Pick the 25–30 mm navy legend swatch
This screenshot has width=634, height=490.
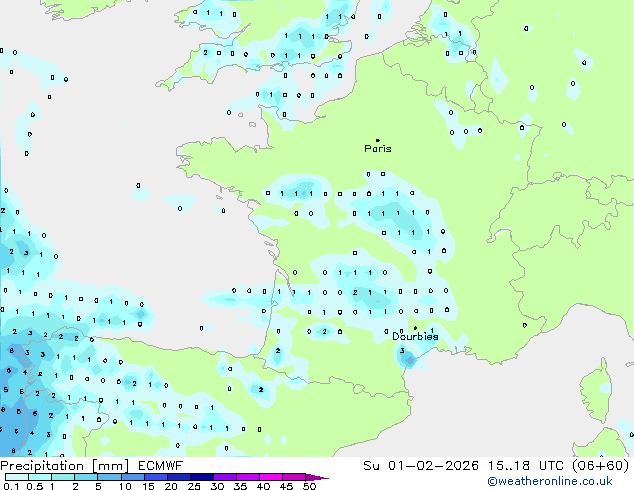point(201,477)
